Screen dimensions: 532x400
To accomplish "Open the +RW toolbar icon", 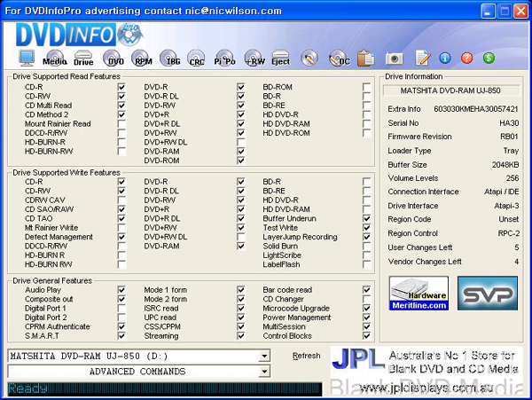I will pyautogui.click(x=254, y=58).
